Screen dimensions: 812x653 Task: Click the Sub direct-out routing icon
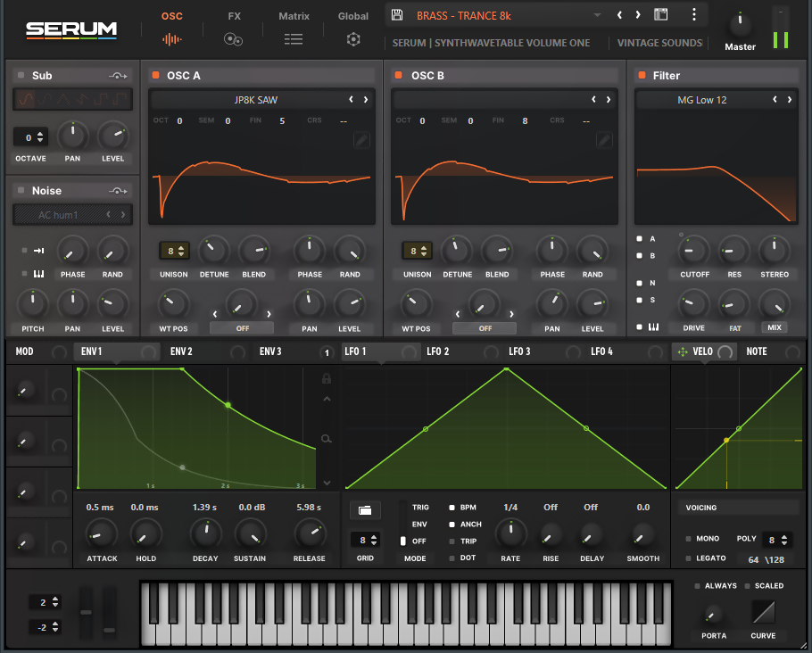118,76
